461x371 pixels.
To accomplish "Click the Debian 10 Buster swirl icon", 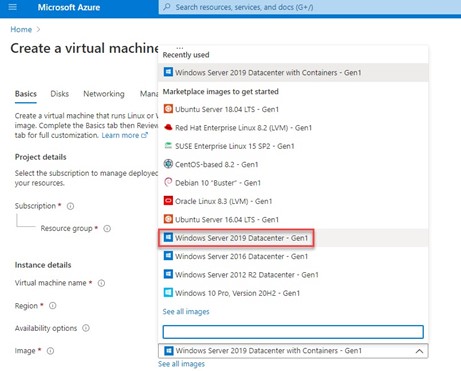I will click(x=168, y=182).
